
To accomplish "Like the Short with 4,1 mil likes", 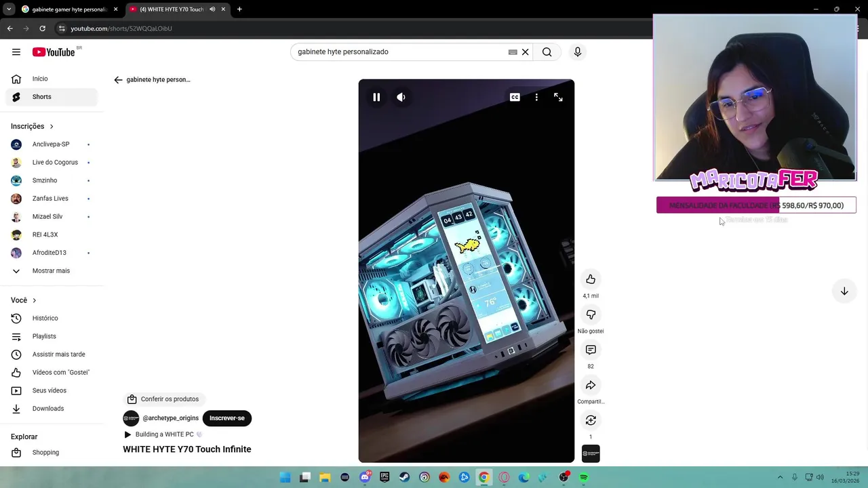I will (x=591, y=279).
